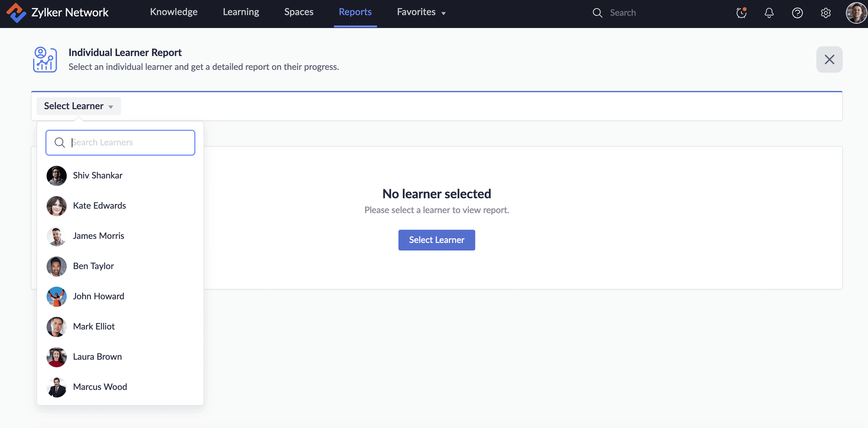Click the top bar search magnifier icon
868x428 pixels.
tap(597, 13)
